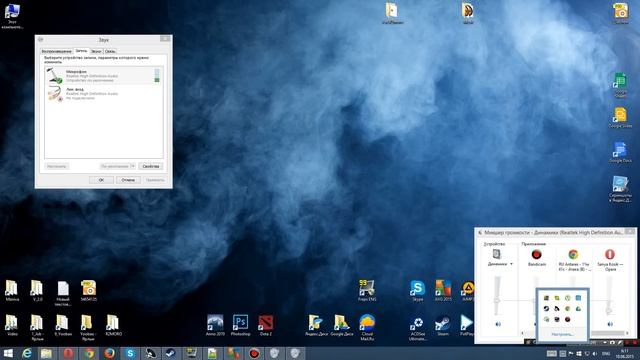Open the Dota 2 desktop shortcut

[266, 325]
